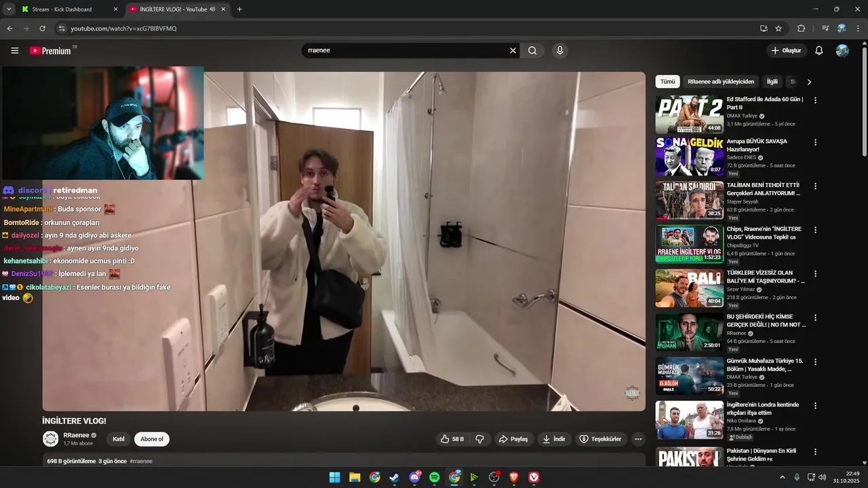Open İngiltere'nin Londra kentinde video title
Screen dimensions: 868x488
tap(763, 409)
